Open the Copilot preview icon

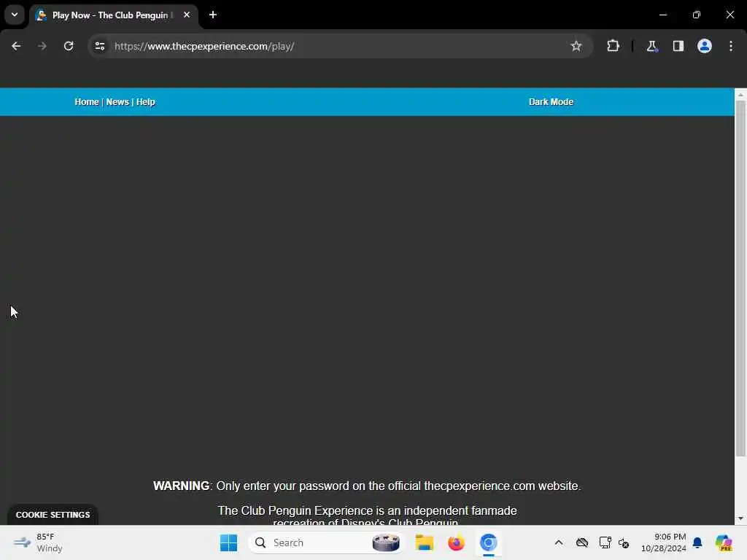point(724,542)
